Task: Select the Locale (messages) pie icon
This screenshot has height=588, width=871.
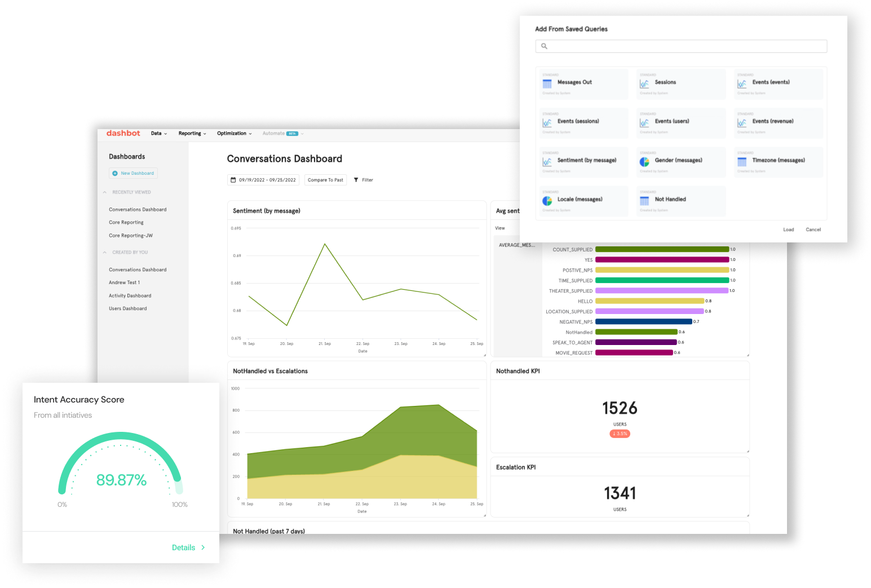Action: [547, 201]
